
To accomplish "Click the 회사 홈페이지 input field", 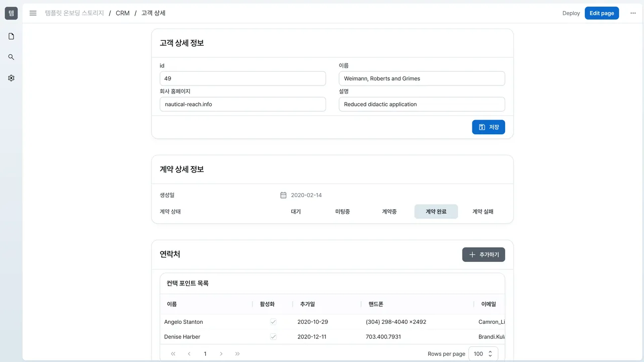I will click(x=243, y=104).
